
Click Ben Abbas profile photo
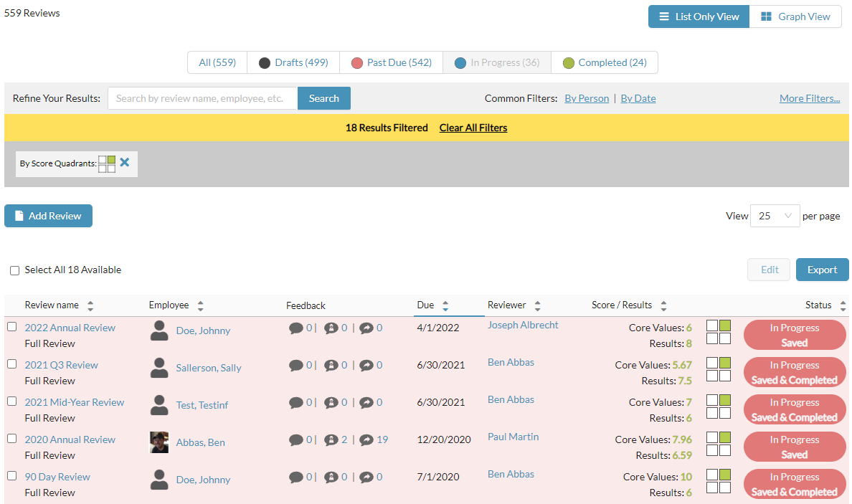click(159, 442)
